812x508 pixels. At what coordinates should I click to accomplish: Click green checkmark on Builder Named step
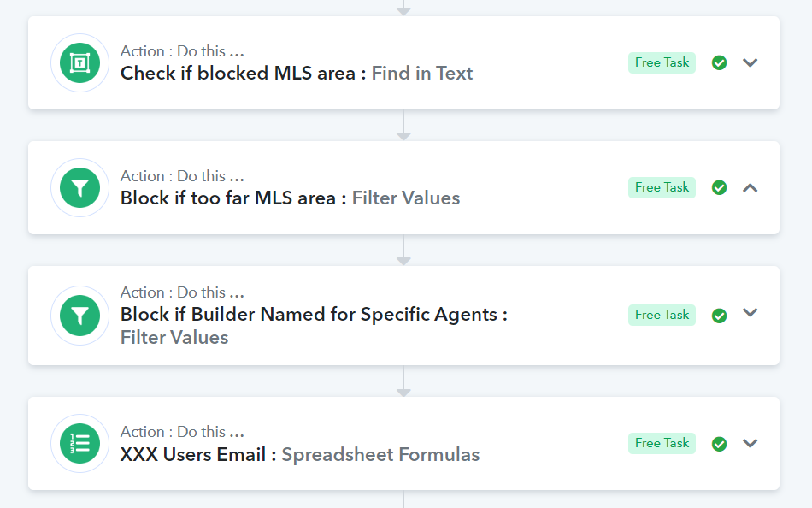click(x=720, y=316)
